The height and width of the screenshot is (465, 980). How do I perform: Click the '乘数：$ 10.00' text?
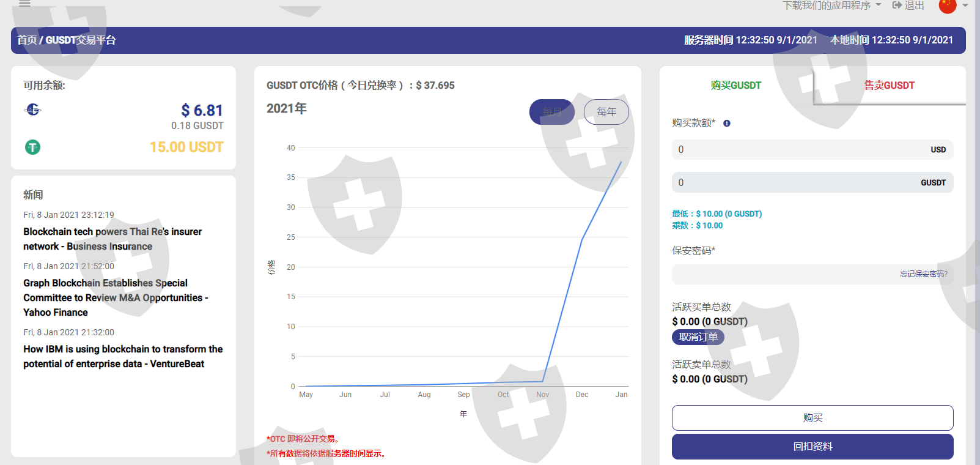698,226
